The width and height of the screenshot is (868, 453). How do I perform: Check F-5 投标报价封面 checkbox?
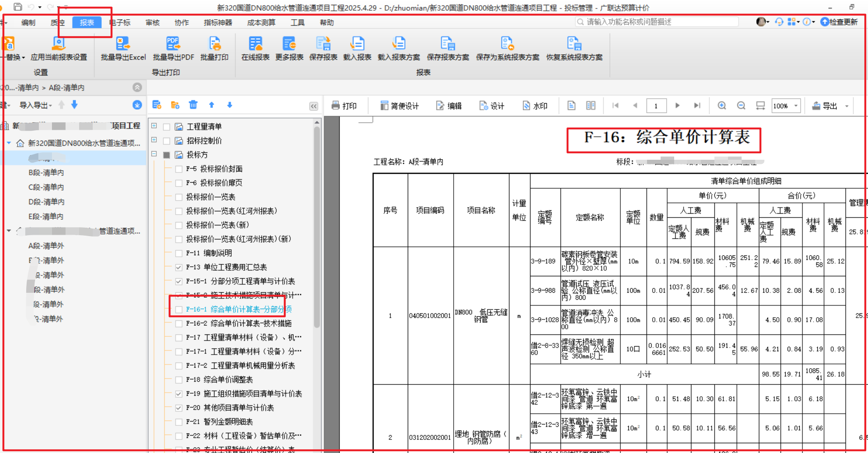tap(178, 169)
